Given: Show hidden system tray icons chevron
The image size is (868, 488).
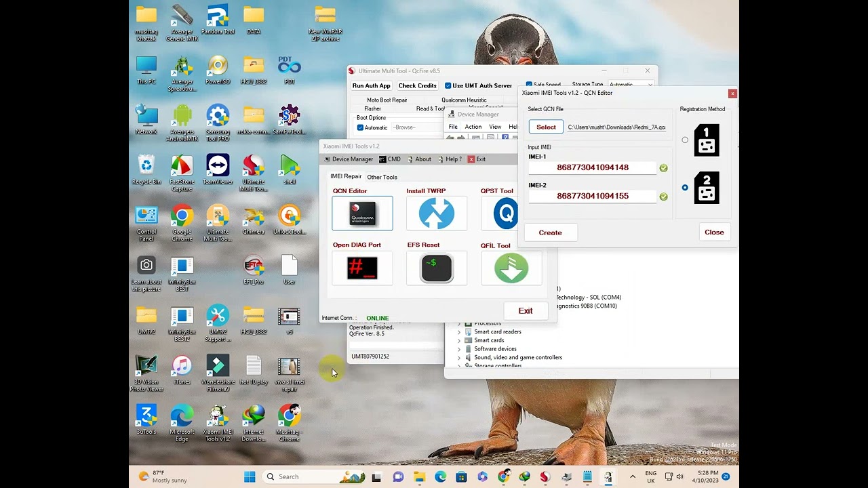Looking at the screenshot, I should tap(633, 476).
